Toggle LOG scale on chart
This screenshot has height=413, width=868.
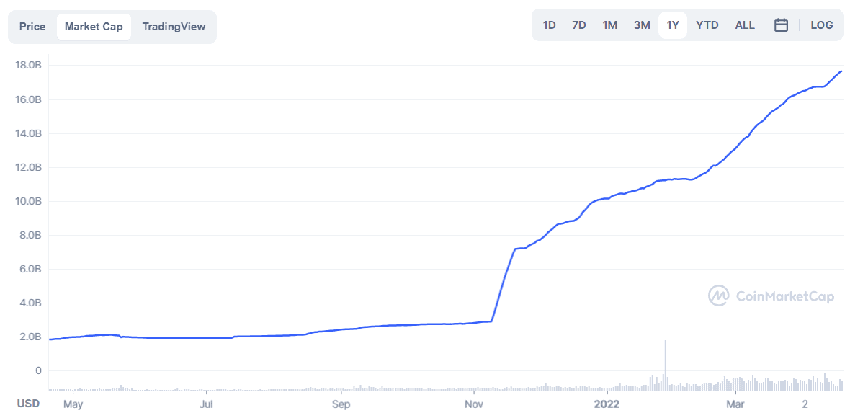[821, 25]
